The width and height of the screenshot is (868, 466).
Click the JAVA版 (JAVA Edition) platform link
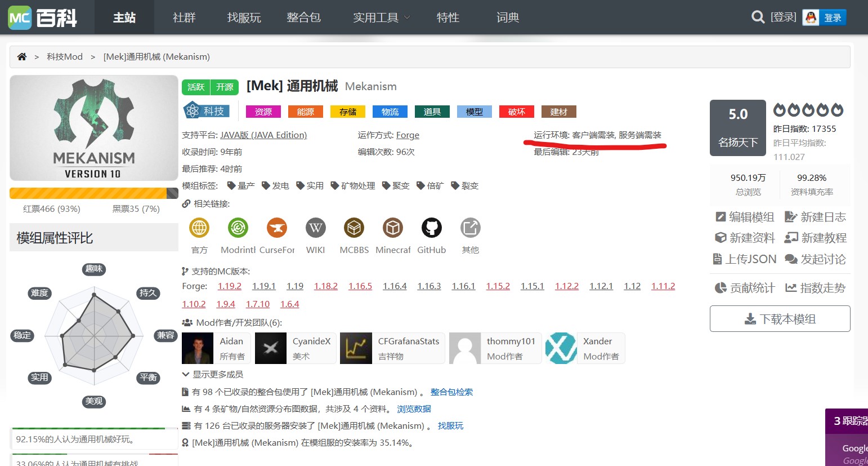(263, 135)
